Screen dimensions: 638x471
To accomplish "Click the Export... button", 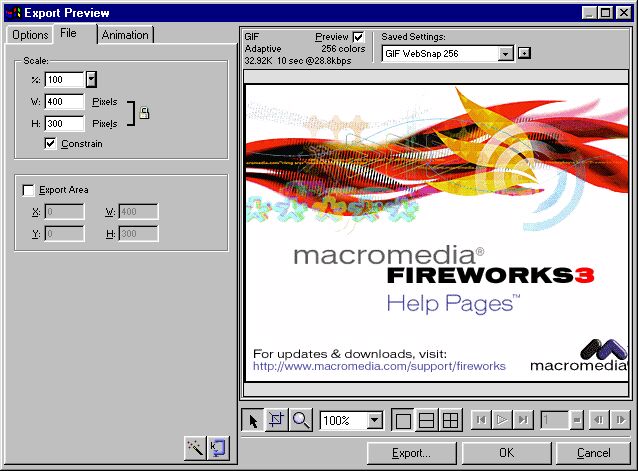I will pos(411,453).
